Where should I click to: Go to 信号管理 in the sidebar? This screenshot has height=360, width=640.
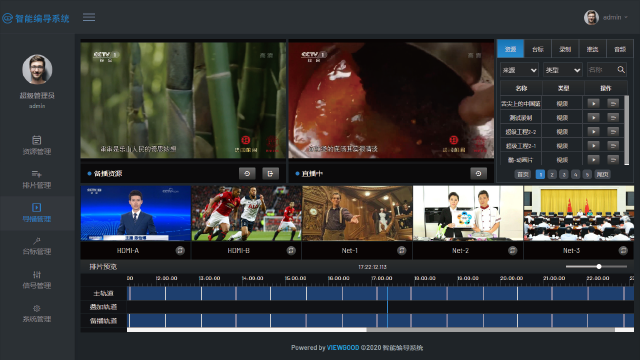click(37, 280)
